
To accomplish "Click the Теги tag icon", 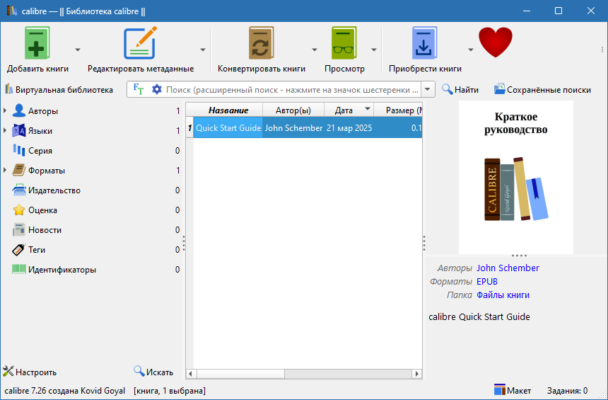I will click(x=19, y=250).
